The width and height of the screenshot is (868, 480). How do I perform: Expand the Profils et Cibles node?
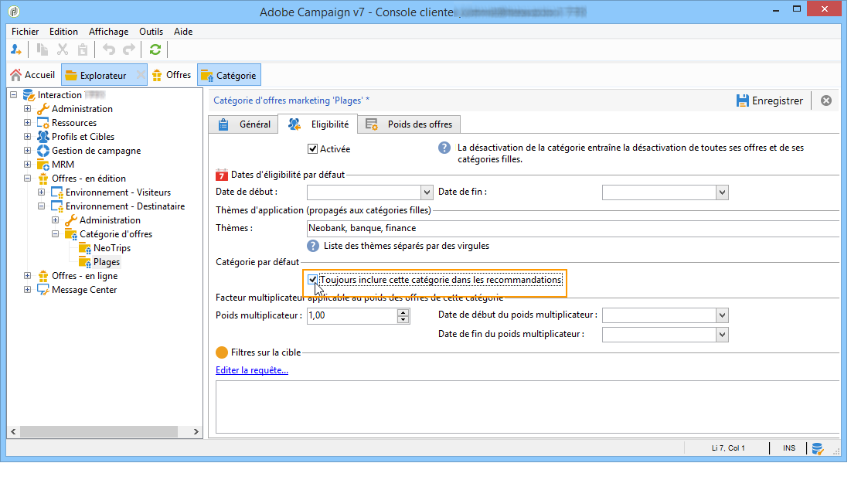point(27,137)
